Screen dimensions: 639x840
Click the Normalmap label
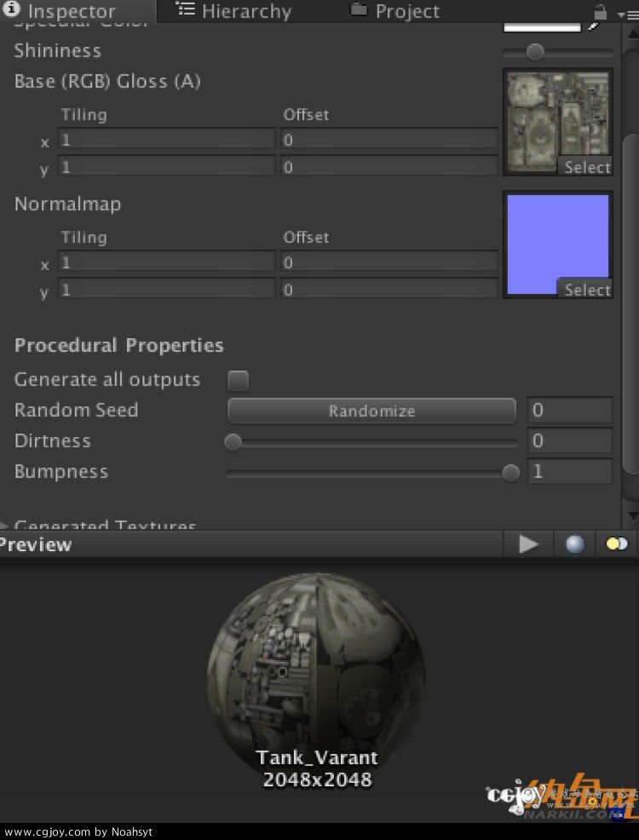(x=67, y=204)
